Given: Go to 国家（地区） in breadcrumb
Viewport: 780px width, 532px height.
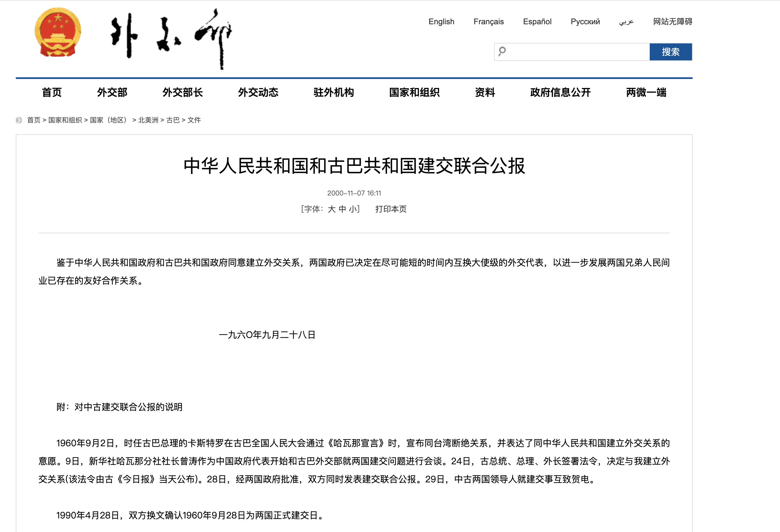Looking at the screenshot, I should 110,120.
